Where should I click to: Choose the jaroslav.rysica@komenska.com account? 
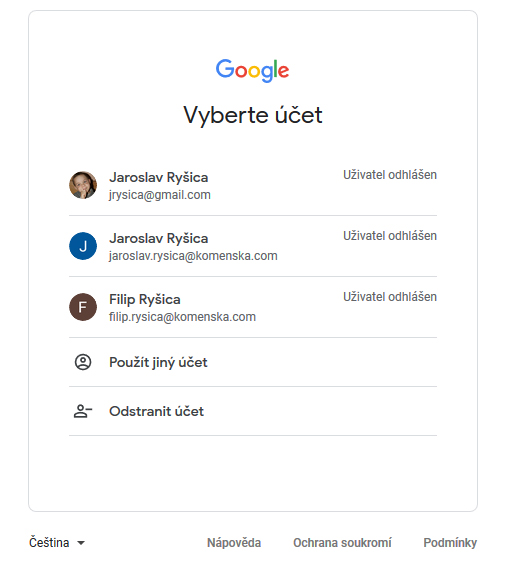click(253, 246)
